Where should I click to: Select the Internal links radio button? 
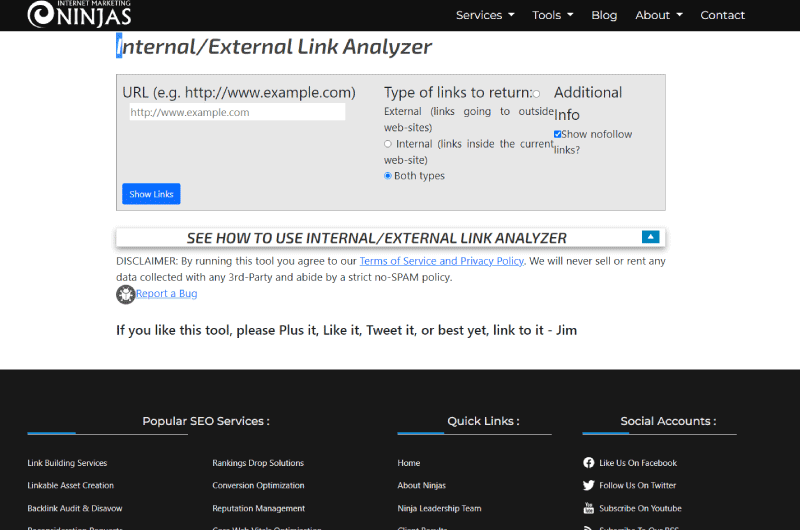pos(388,144)
